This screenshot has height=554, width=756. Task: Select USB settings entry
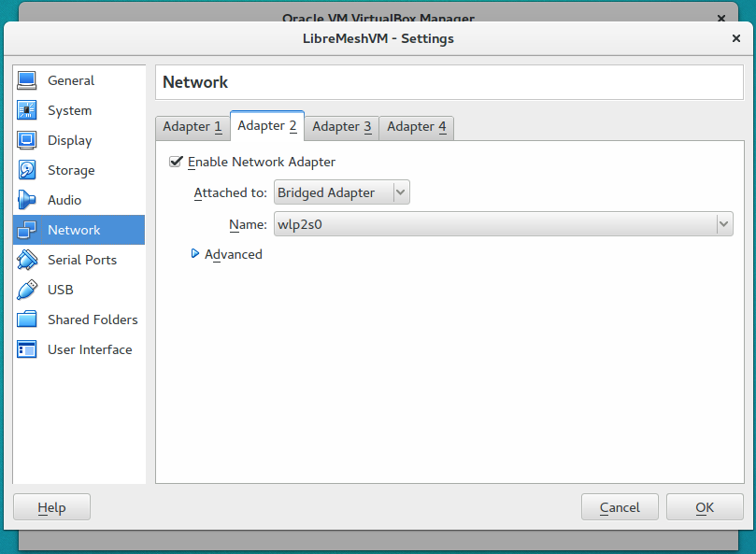pos(79,290)
